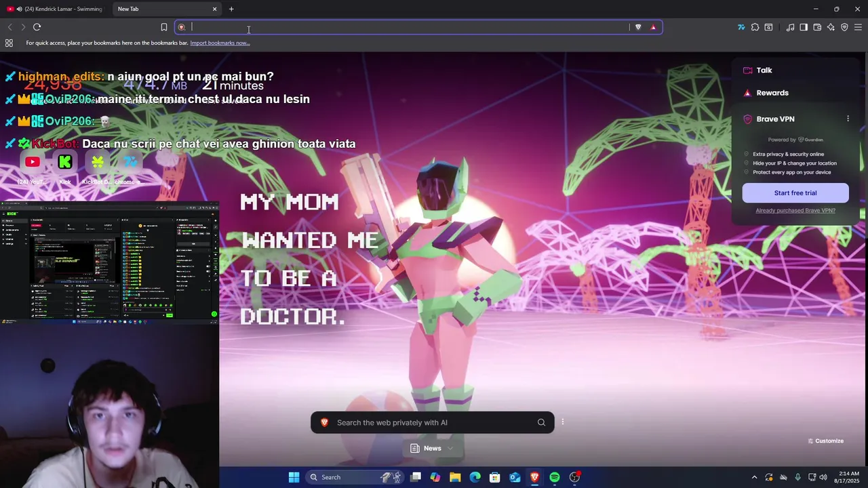The height and width of the screenshot is (488, 868).
Task: Click Already purchased Brave VPN link
Action: pos(795,210)
